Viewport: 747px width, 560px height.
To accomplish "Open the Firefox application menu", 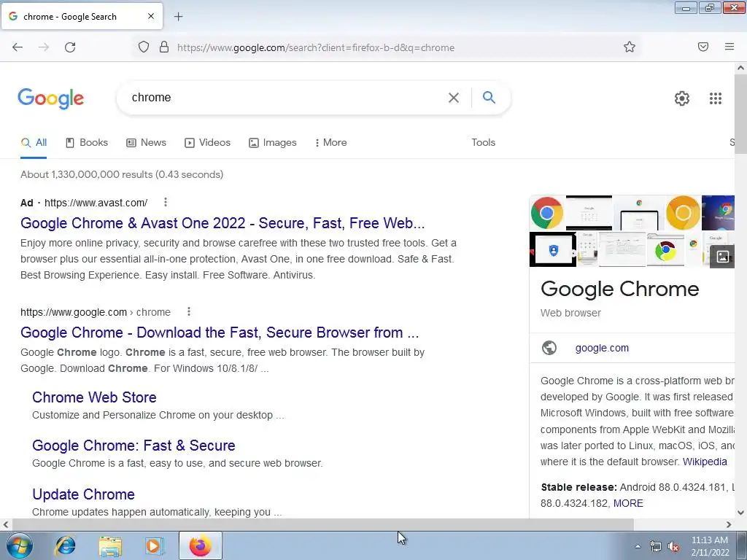I will (x=729, y=47).
